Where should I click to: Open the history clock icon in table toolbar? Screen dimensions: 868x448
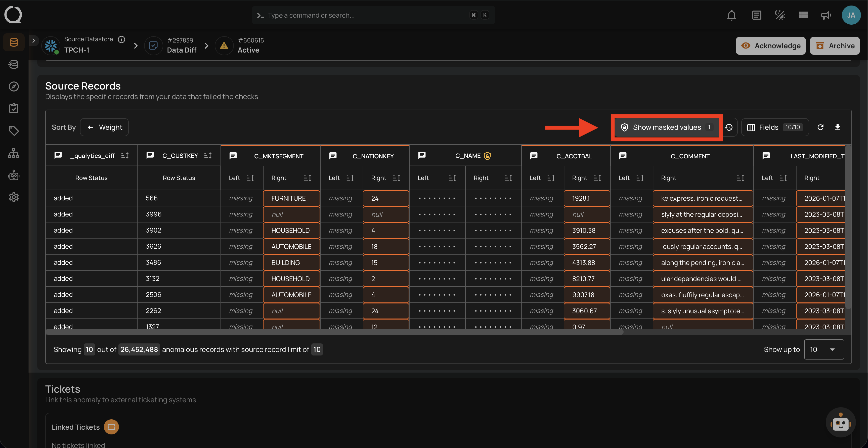tap(729, 127)
